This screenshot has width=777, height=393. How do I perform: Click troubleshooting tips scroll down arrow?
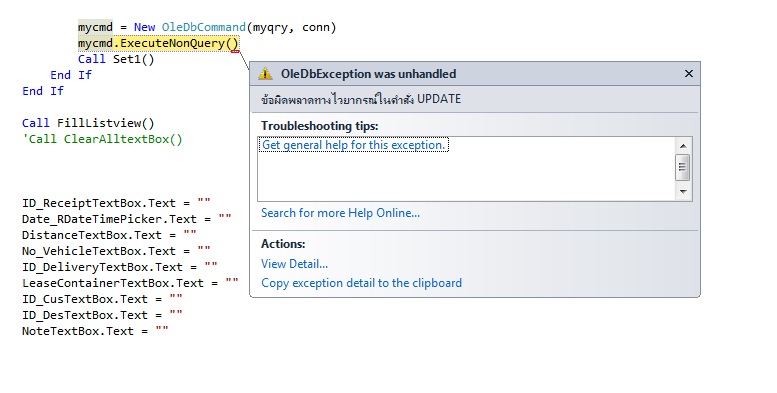pos(683,191)
